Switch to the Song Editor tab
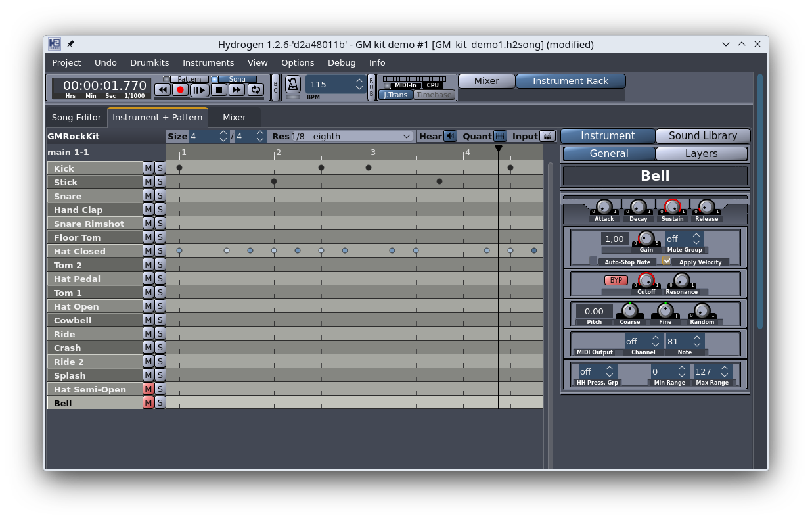Viewport: 812px width, 522px height. [x=76, y=117]
